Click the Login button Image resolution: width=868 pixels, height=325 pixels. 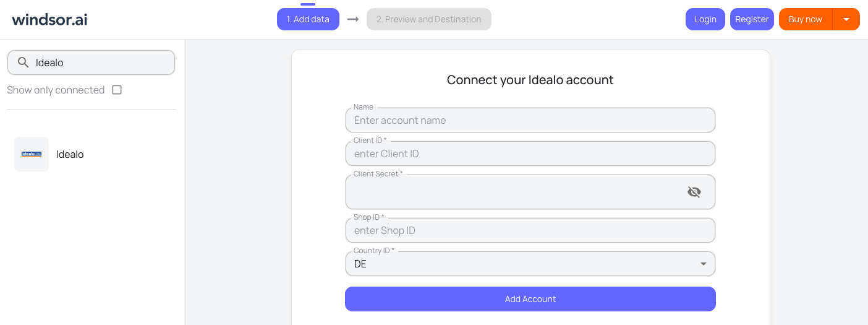tap(705, 19)
